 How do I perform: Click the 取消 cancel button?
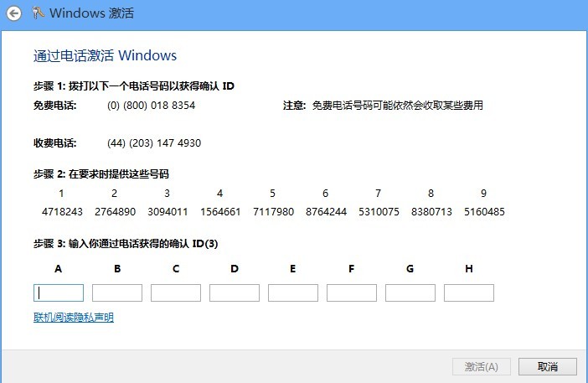coord(548,366)
